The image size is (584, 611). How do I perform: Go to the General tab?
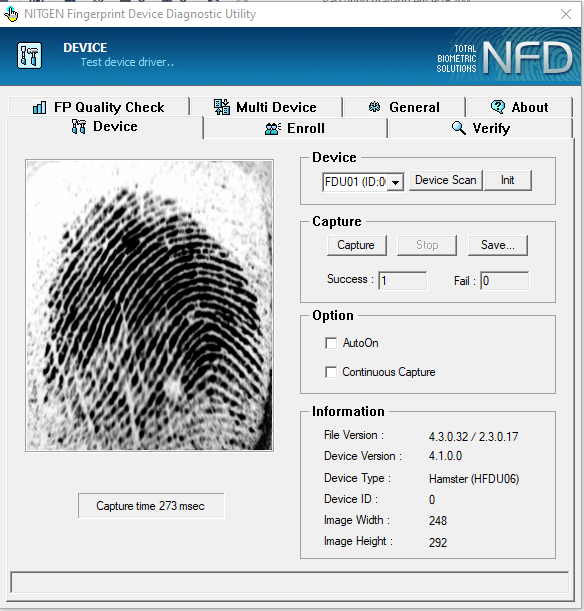pos(404,107)
